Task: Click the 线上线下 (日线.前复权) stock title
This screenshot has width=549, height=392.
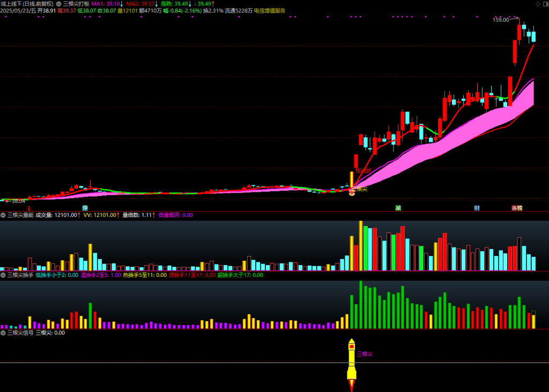Action: click(x=27, y=3)
